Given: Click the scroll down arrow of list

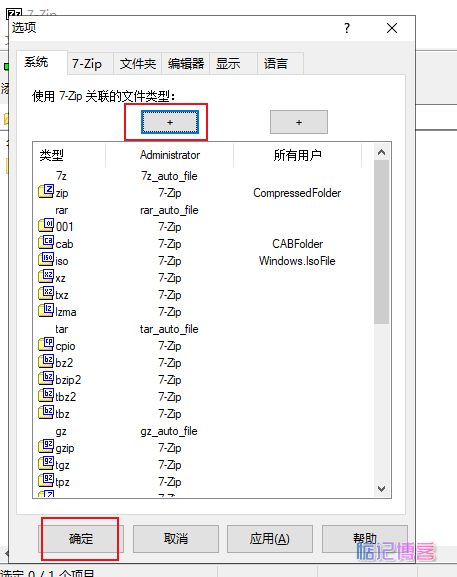Looking at the screenshot, I should [382, 489].
